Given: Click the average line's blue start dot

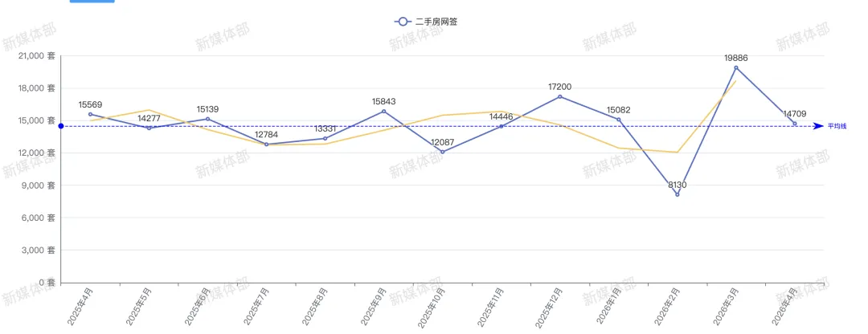Looking at the screenshot, I should coord(61,126).
